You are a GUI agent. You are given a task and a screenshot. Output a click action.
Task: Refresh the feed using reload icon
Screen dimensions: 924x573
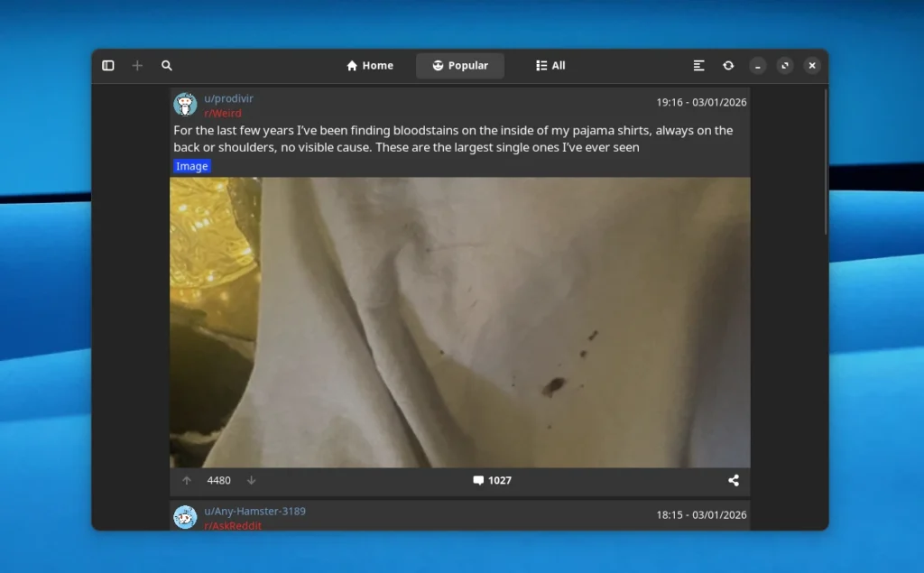pos(728,66)
